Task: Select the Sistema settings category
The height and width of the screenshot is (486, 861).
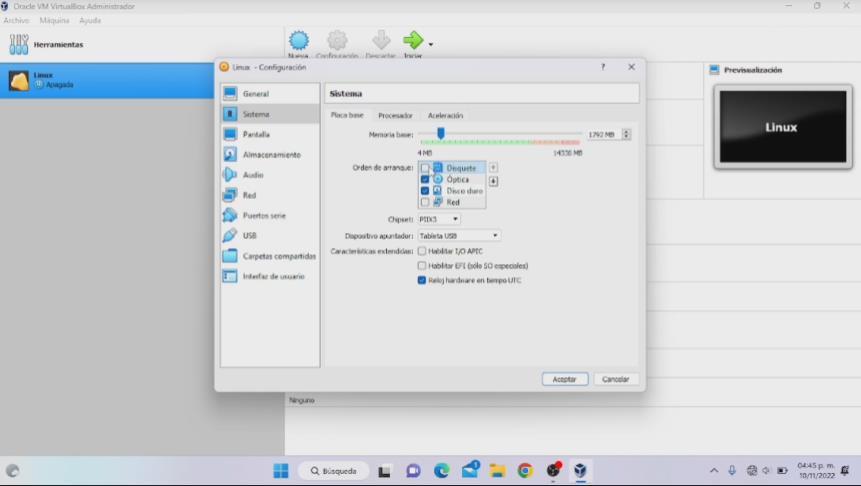Action: (x=270, y=114)
